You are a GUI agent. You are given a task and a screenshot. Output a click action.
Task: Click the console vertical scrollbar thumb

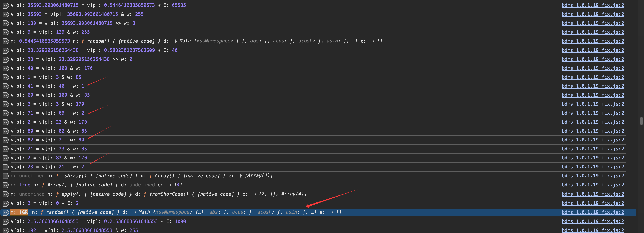click(641, 121)
